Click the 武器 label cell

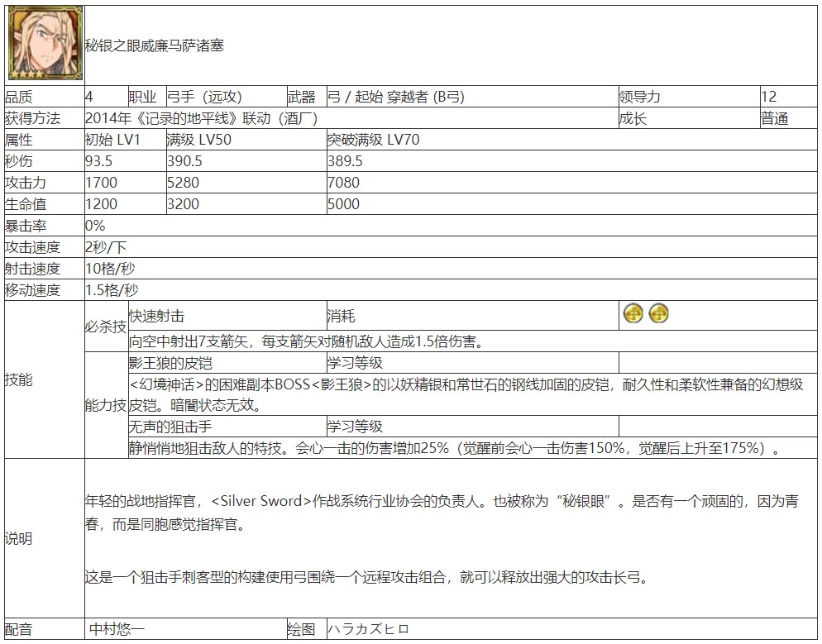pyautogui.click(x=307, y=97)
